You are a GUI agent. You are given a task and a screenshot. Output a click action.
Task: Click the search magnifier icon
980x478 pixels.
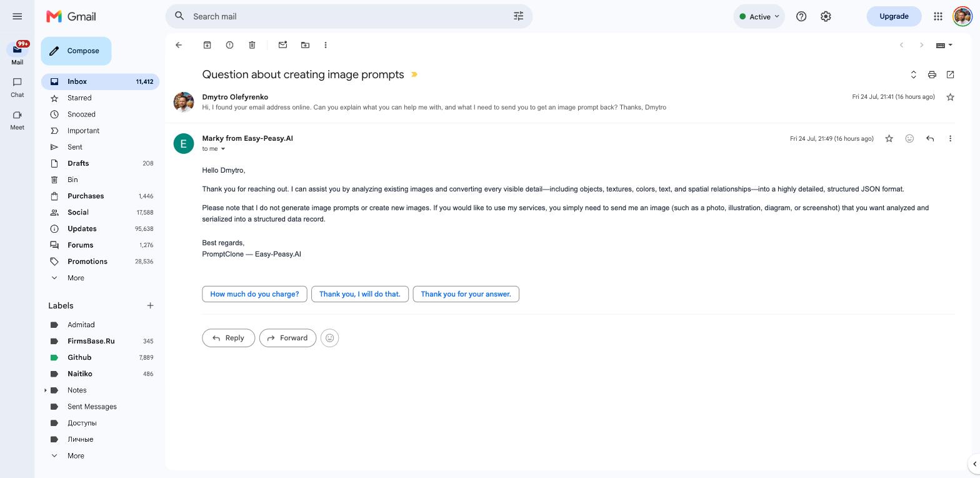(x=179, y=16)
